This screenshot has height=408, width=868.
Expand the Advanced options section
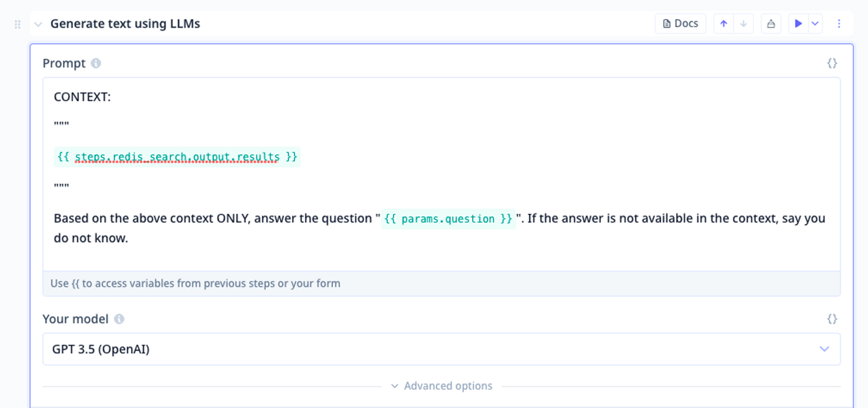(x=441, y=386)
